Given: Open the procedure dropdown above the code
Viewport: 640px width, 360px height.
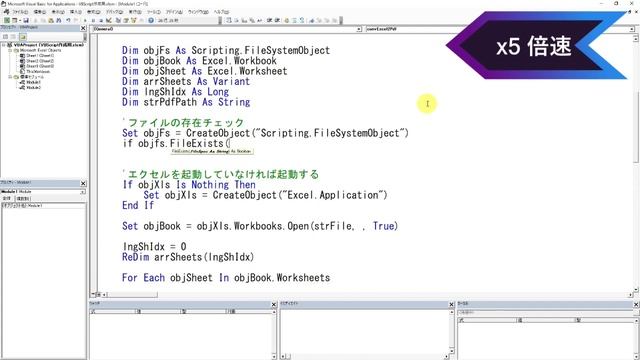Looking at the screenshot, I should (631, 29).
